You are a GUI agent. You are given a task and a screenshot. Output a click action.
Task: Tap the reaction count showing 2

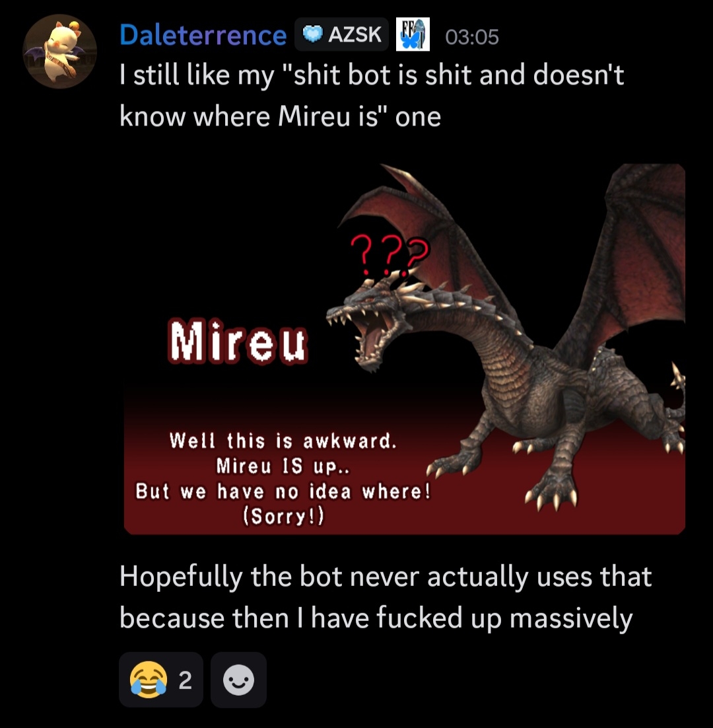tap(185, 680)
